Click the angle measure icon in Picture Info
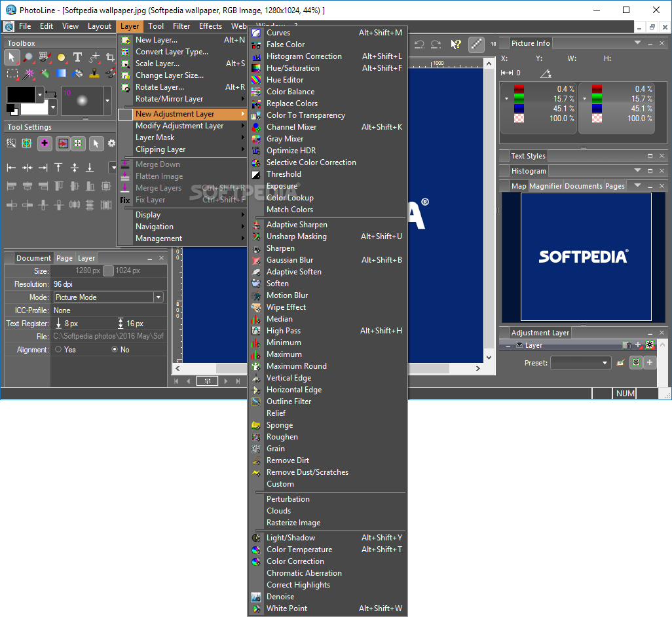This screenshot has width=672, height=617. (546, 73)
